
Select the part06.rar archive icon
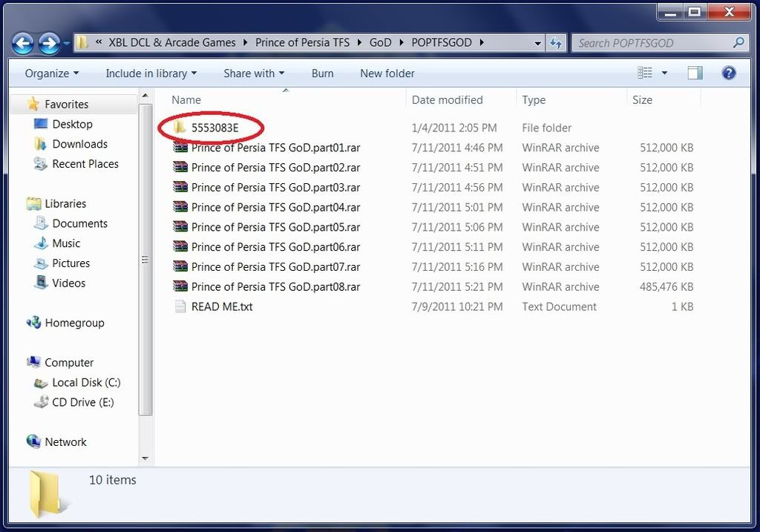(180, 246)
